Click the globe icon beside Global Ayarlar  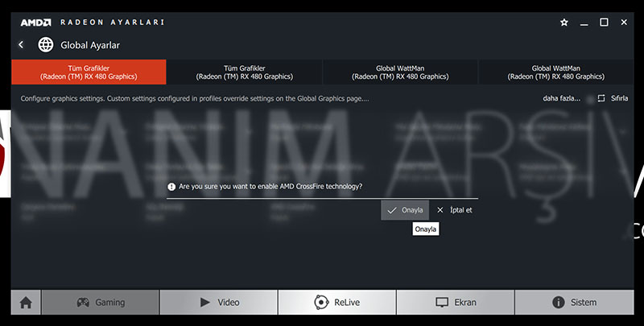point(46,45)
